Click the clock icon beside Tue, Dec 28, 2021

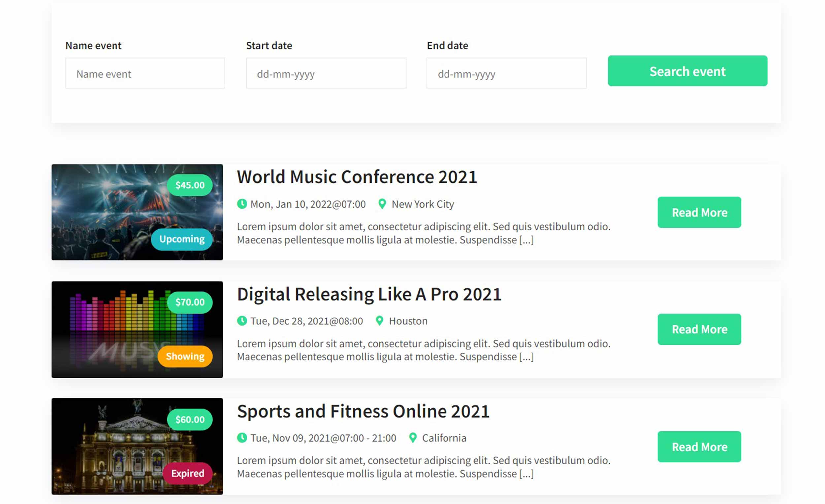(x=242, y=321)
